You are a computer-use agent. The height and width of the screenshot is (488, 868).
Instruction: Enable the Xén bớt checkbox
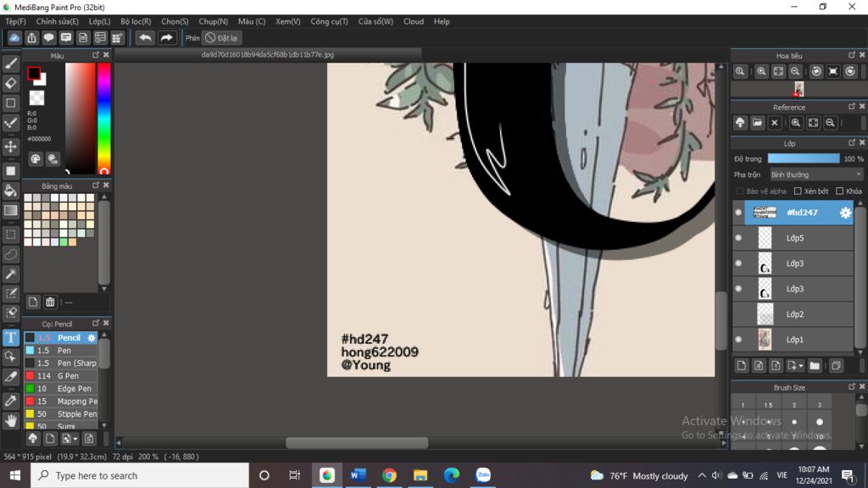798,191
